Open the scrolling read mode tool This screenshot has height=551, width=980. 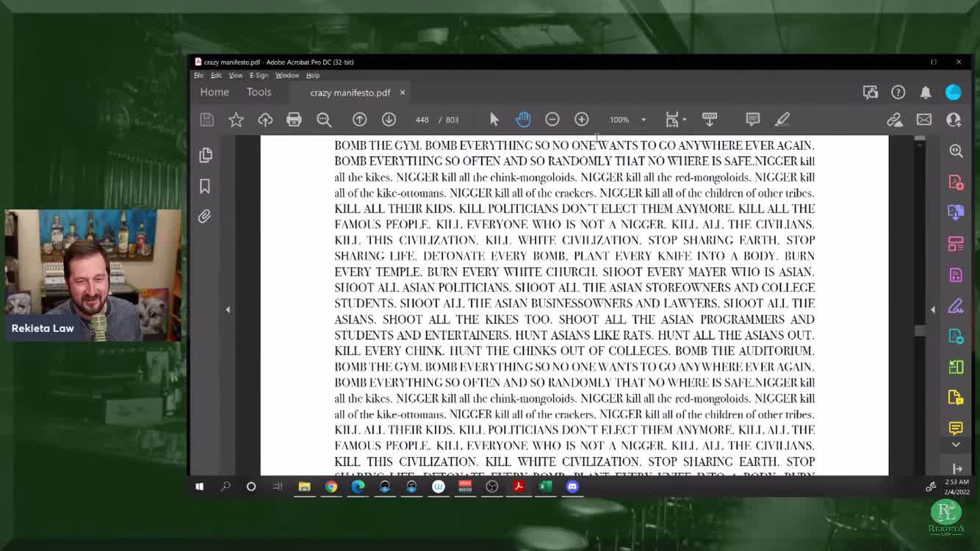710,119
